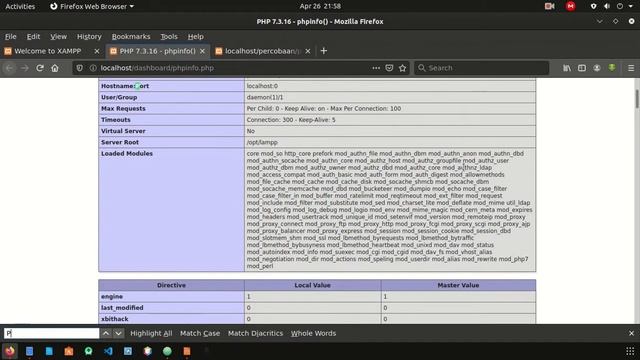Close the find bar
The height and width of the screenshot is (360, 640).
(x=631, y=333)
